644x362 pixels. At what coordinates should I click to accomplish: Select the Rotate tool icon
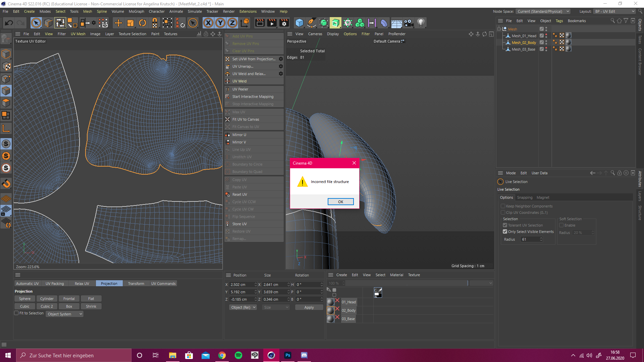click(143, 23)
